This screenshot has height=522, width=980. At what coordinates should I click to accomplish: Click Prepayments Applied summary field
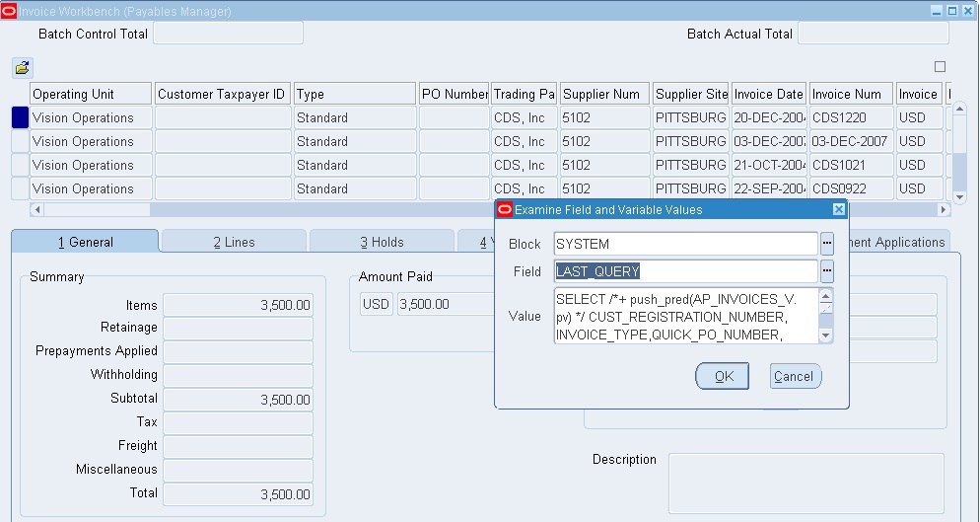pos(238,352)
